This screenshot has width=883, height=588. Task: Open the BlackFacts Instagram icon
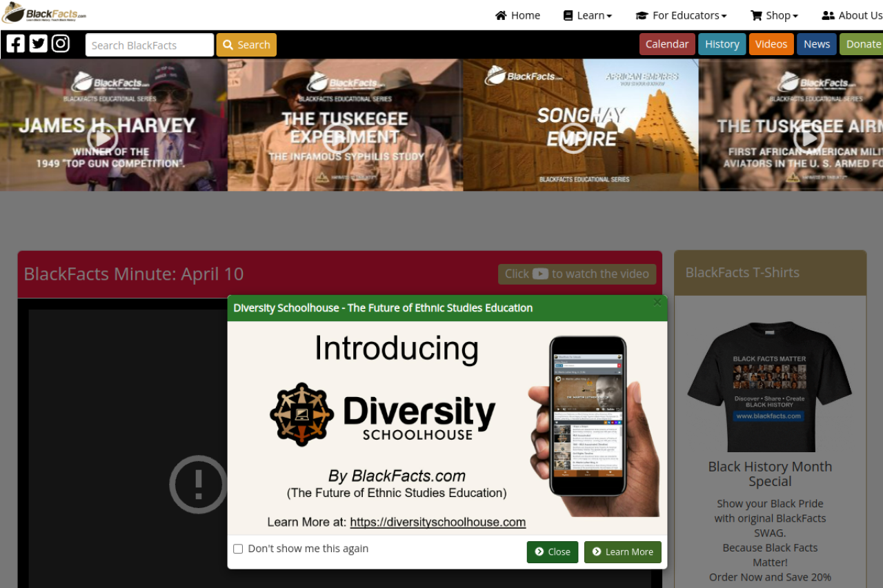(x=61, y=43)
